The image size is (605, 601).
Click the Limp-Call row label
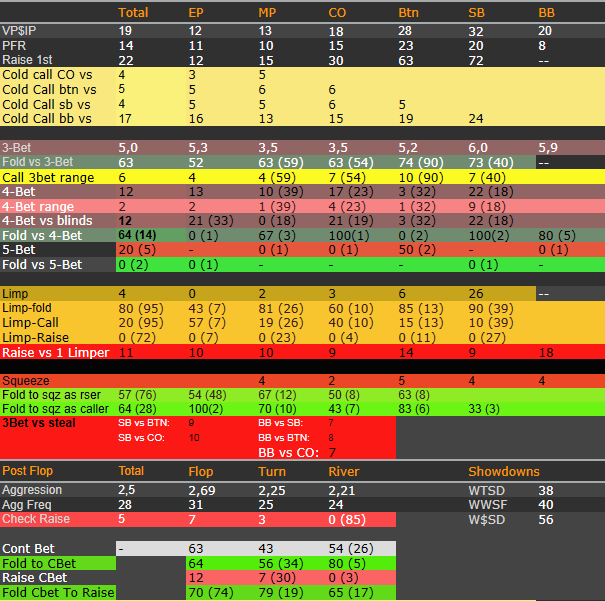(30, 322)
